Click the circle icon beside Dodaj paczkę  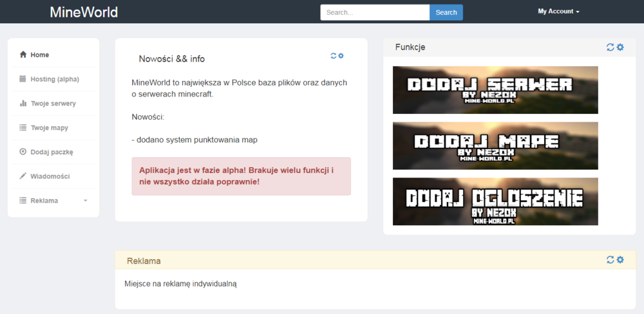pyautogui.click(x=23, y=152)
